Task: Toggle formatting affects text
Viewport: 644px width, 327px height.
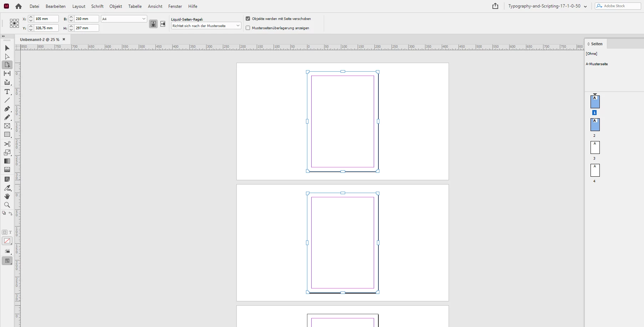Action: (x=10, y=232)
